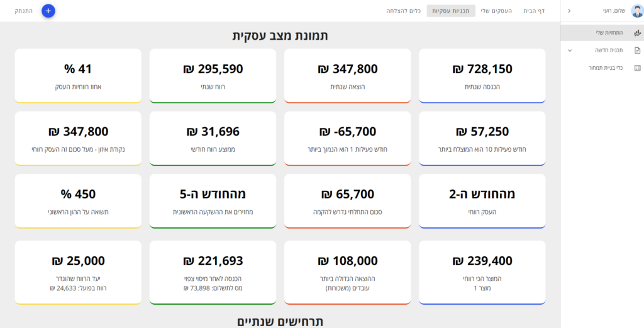644x328 pixels.
Task: Click the new plan document icon
Action: point(637,50)
